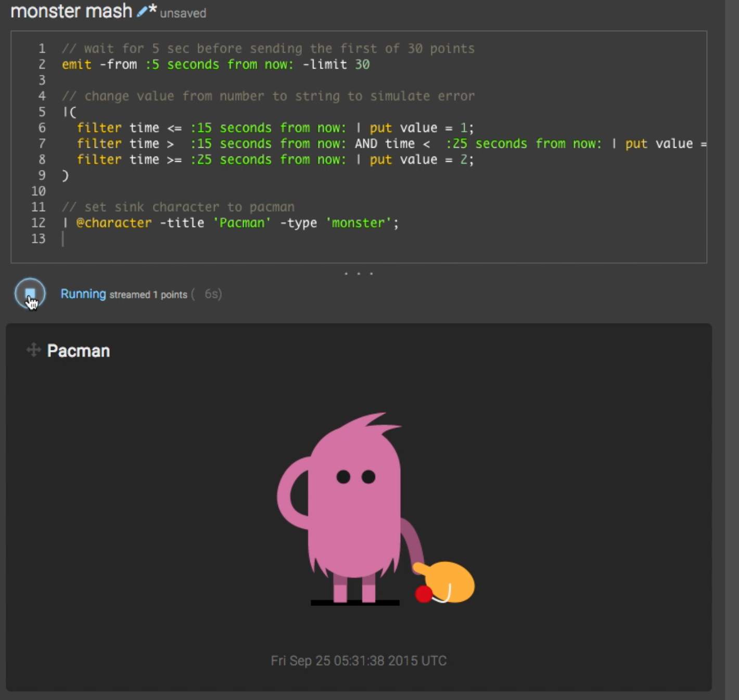Image resolution: width=739 pixels, height=700 pixels.
Task: Click the red ball beside the drumstick
Action: [x=424, y=594]
